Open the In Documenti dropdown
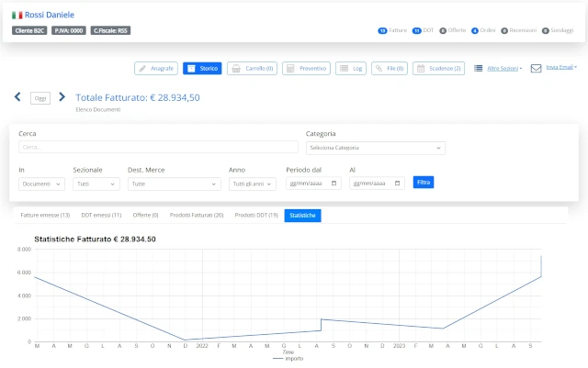The image size is (588, 368). [x=41, y=184]
